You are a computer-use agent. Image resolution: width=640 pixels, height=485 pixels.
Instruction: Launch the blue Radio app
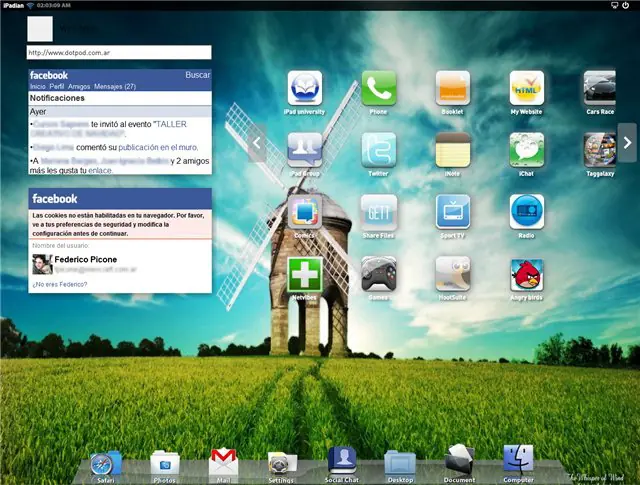pos(527,212)
